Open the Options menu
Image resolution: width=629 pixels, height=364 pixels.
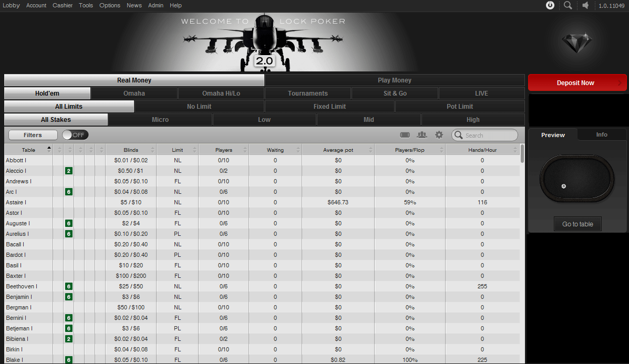click(x=109, y=5)
